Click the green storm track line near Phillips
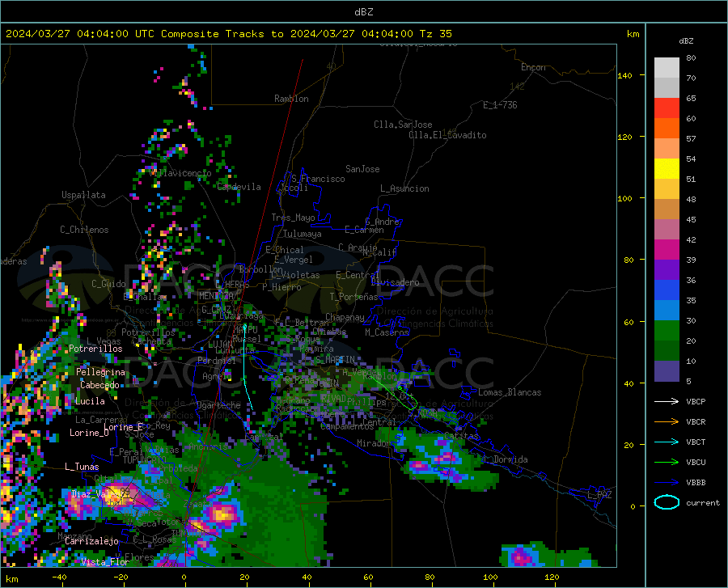 pos(396,391)
